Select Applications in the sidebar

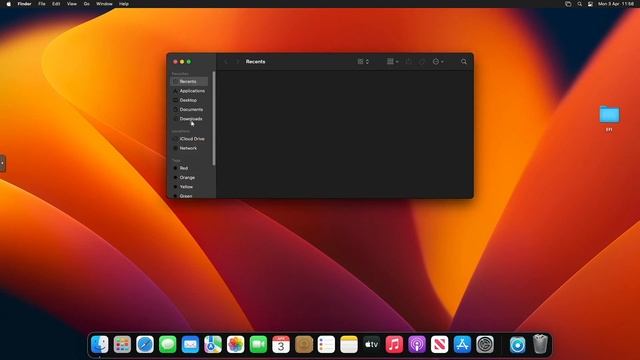(189, 91)
